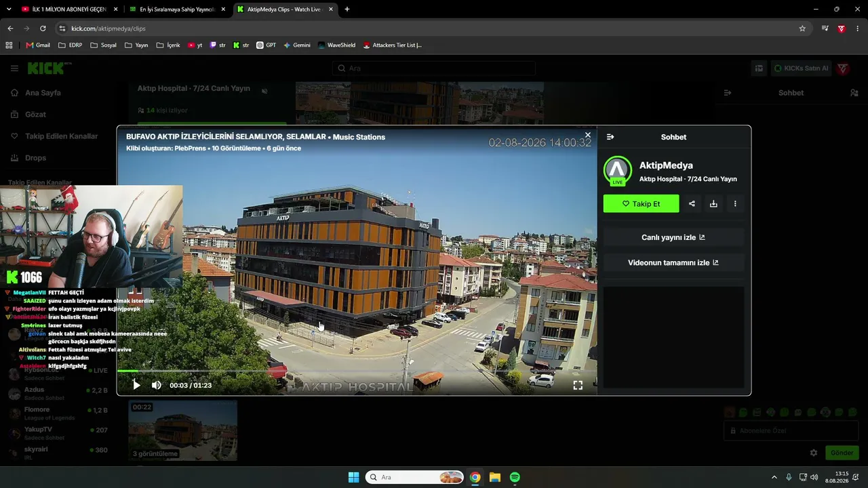Open Chrome from the taskbar
Viewport: 868px width, 488px height.
pos(475,477)
